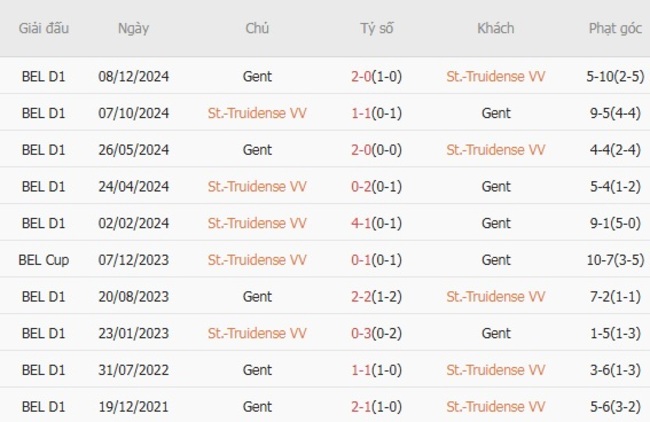The width and height of the screenshot is (650, 422).
Task: Open the 2-1 score from 19/12/2021
Action: click(364, 407)
